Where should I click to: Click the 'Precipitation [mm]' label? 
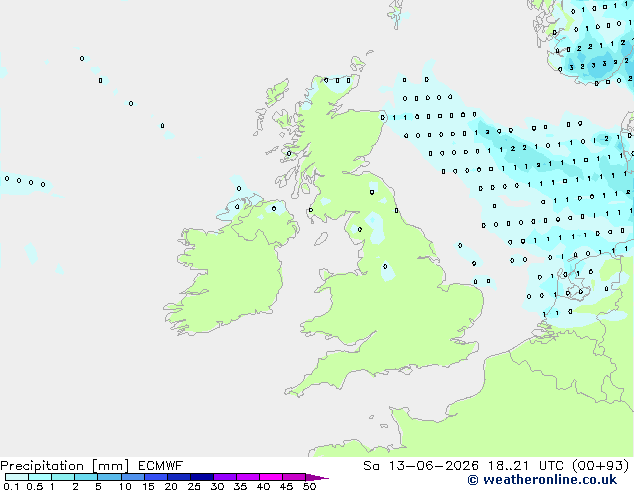(64, 466)
